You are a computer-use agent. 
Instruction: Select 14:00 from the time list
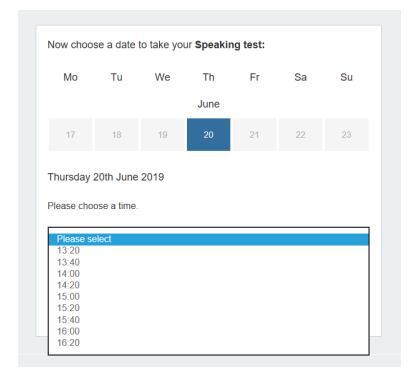click(x=209, y=274)
